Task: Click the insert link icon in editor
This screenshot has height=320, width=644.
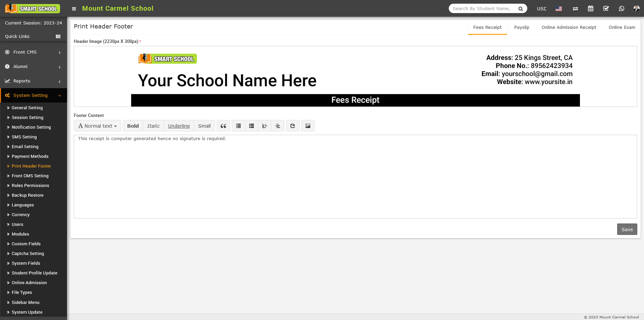Action: point(293,126)
